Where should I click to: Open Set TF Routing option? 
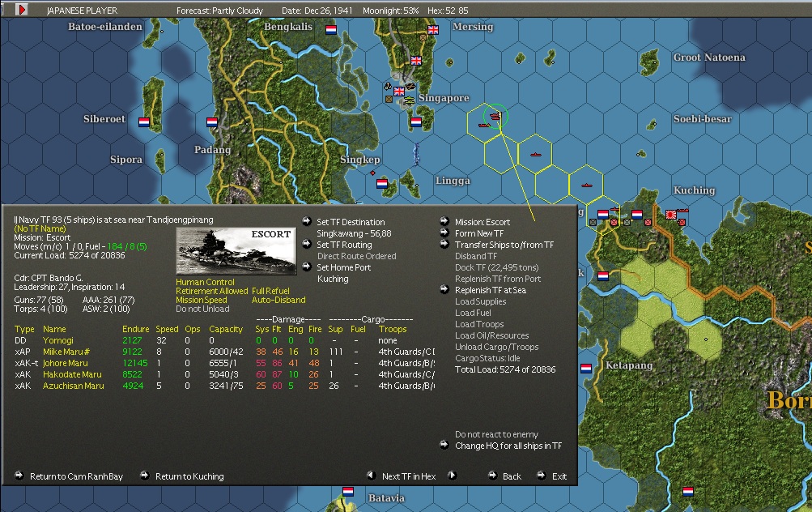click(x=344, y=245)
